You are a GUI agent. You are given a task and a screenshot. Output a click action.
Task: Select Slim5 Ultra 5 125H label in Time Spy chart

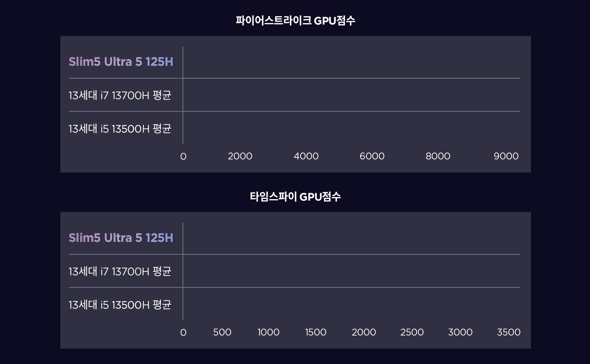click(x=121, y=238)
